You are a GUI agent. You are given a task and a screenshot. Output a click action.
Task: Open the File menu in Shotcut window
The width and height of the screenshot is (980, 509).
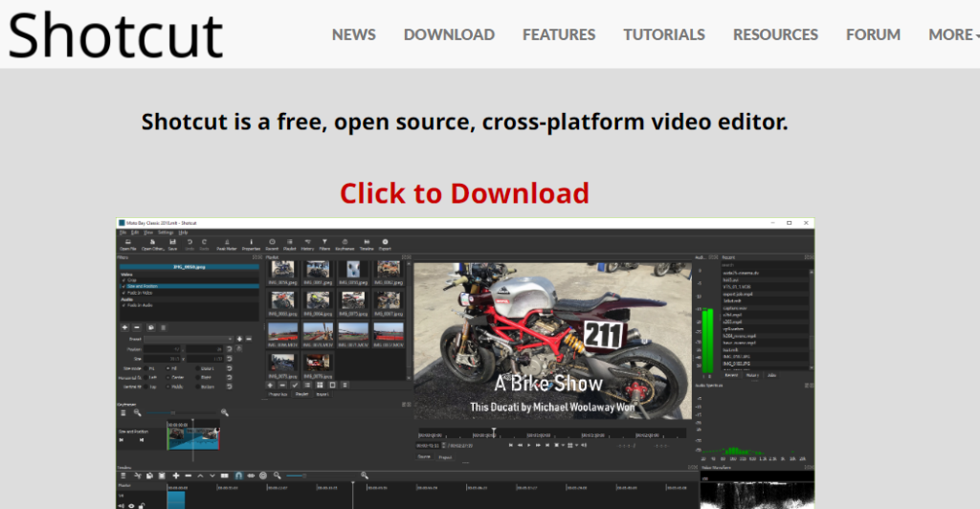pos(123,232)
